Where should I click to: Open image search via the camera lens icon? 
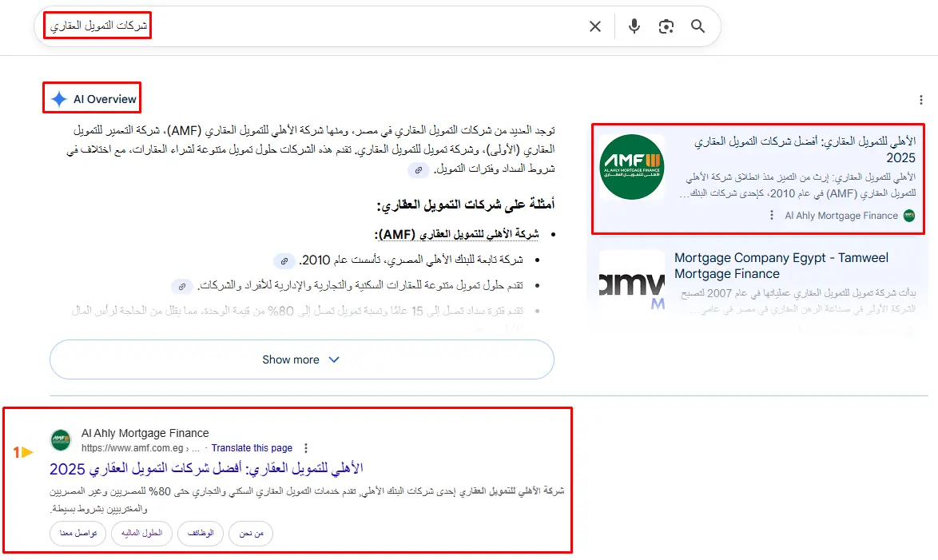coord(666,26)
